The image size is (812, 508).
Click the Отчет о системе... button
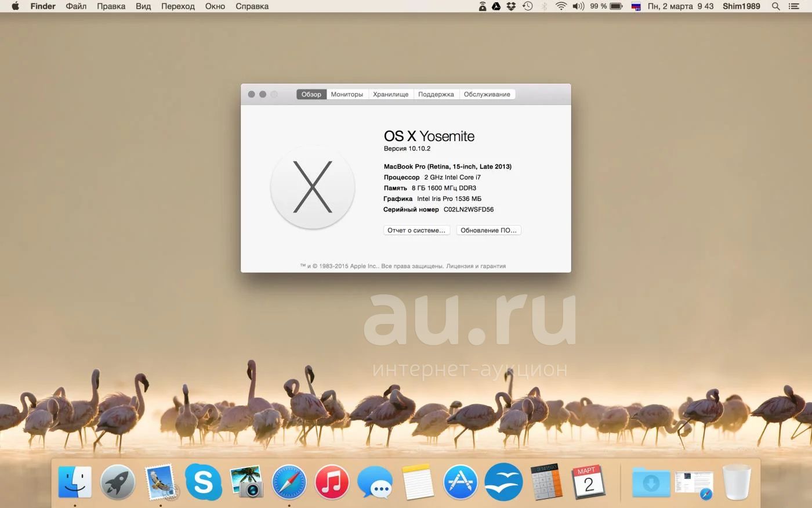click(416, 230)
